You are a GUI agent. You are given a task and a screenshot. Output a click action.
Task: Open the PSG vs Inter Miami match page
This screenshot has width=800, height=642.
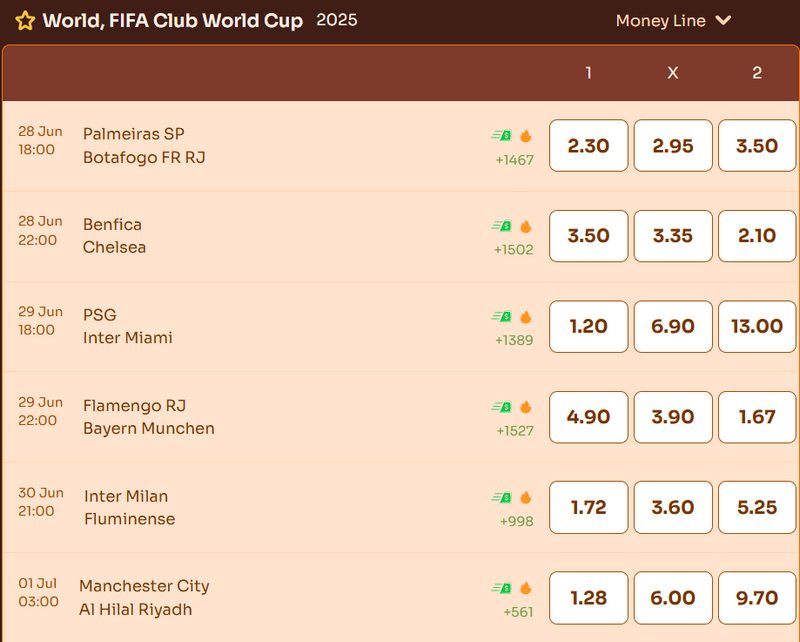click(128, 326)
